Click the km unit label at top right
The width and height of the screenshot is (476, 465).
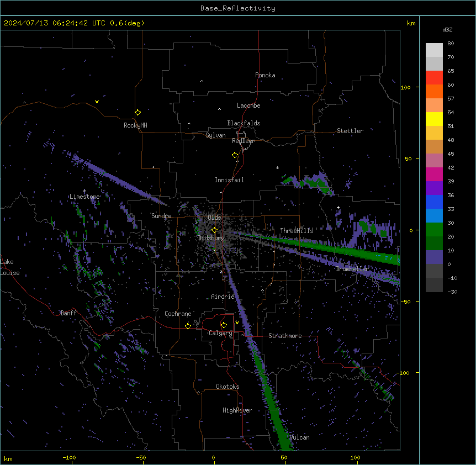(x=411, y=23)
